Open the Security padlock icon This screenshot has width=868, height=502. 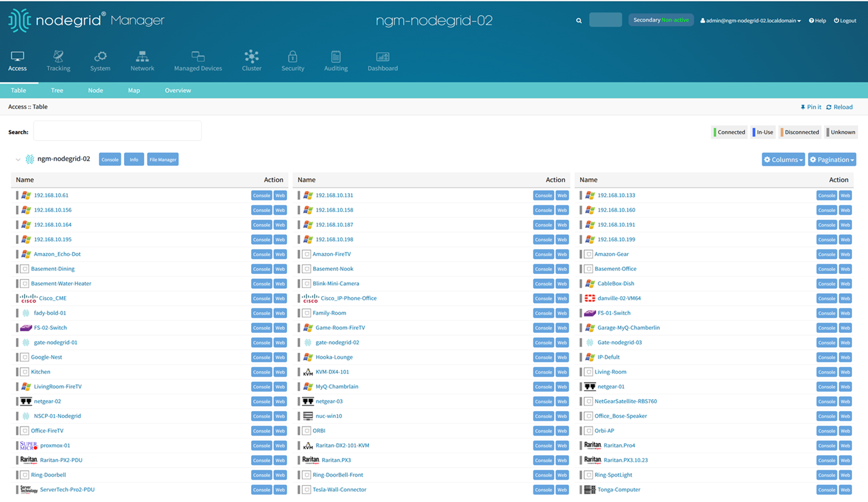click(x=293, y=57)
